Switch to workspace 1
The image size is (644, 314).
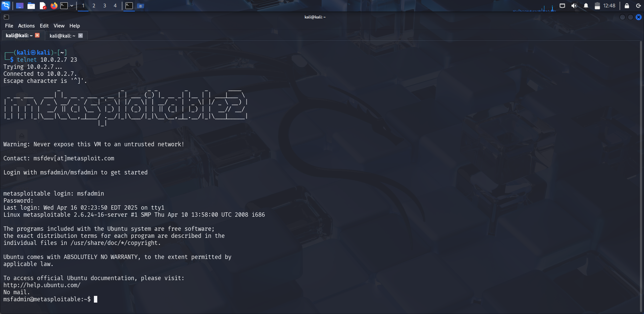pos(83,6)
